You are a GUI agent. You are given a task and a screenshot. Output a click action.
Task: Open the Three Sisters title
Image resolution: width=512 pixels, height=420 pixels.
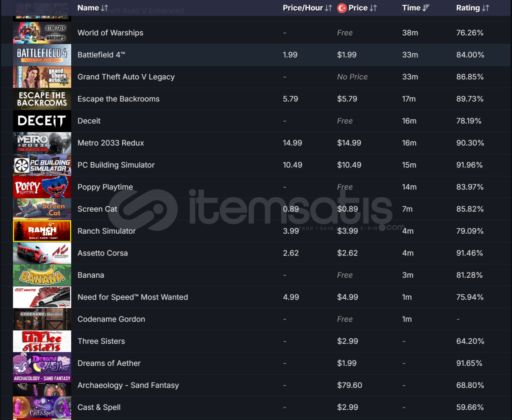coord(101,341)
